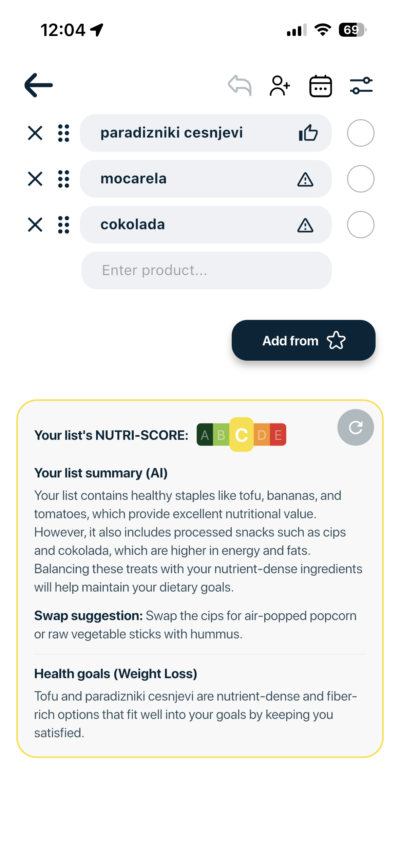400x868 pixels.
Task: Open the filter sliders settings icon
Action: tap(361, 86)
